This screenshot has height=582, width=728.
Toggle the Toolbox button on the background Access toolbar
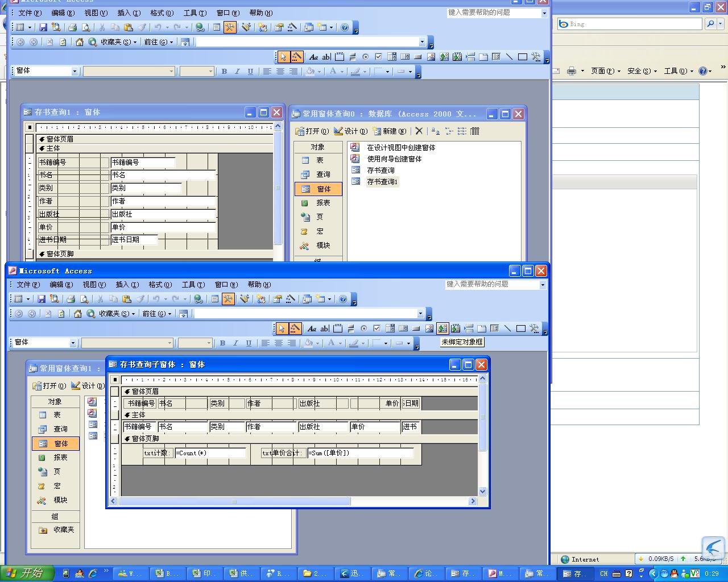tap(230, 27)
